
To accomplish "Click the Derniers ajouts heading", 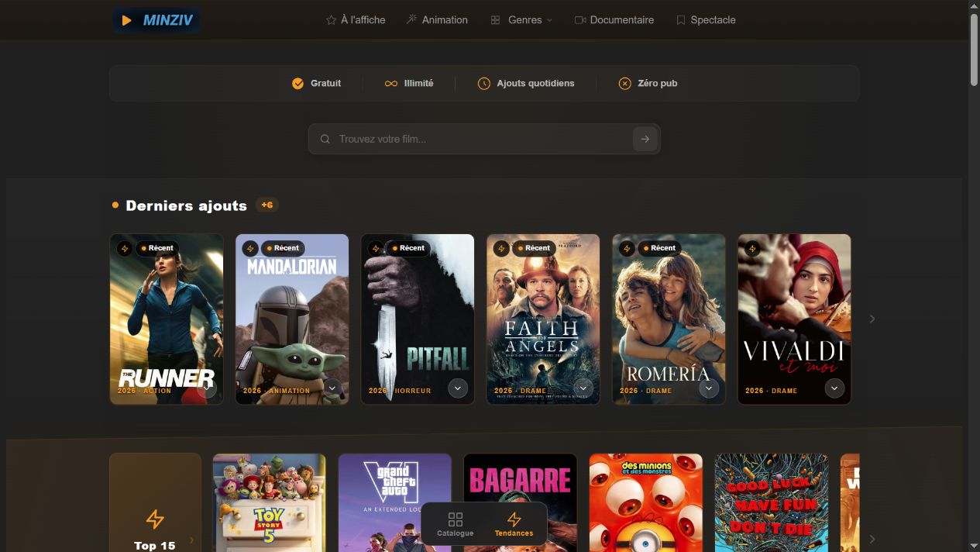I will point(186,205).
